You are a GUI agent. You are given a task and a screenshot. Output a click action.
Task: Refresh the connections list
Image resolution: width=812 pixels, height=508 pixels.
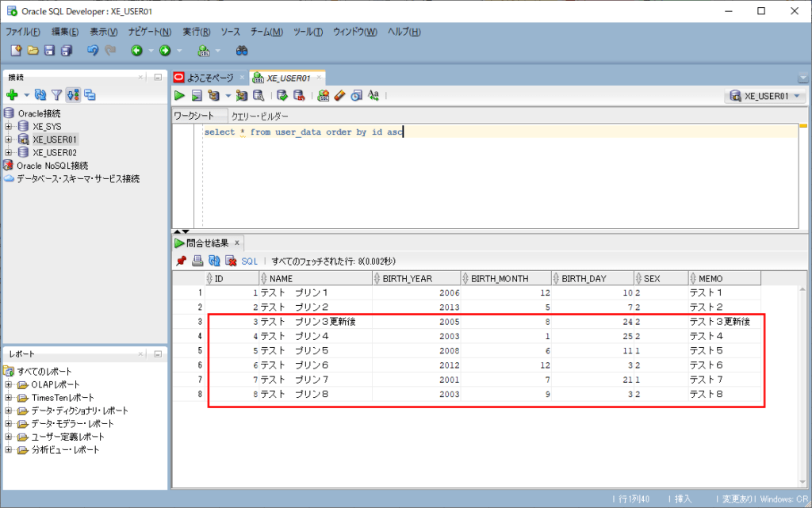pos(40,95)
